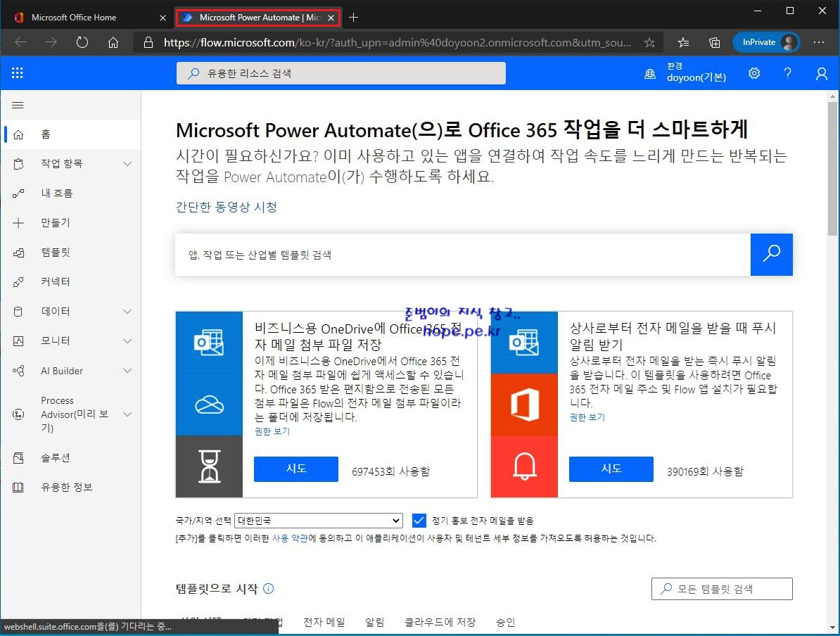
Task: Click the browser forward arrow
Action: tap(51, 42)
